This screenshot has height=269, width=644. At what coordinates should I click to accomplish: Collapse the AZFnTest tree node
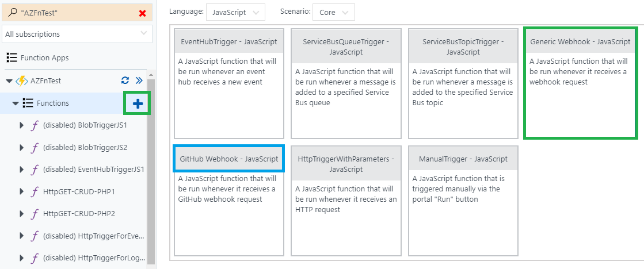tap(9, 81)
